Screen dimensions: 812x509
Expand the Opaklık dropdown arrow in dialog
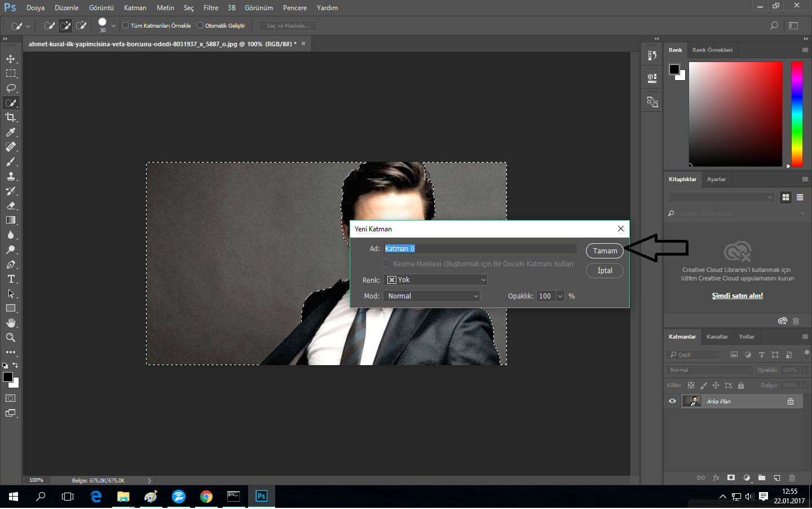click(x=560, y=296)
